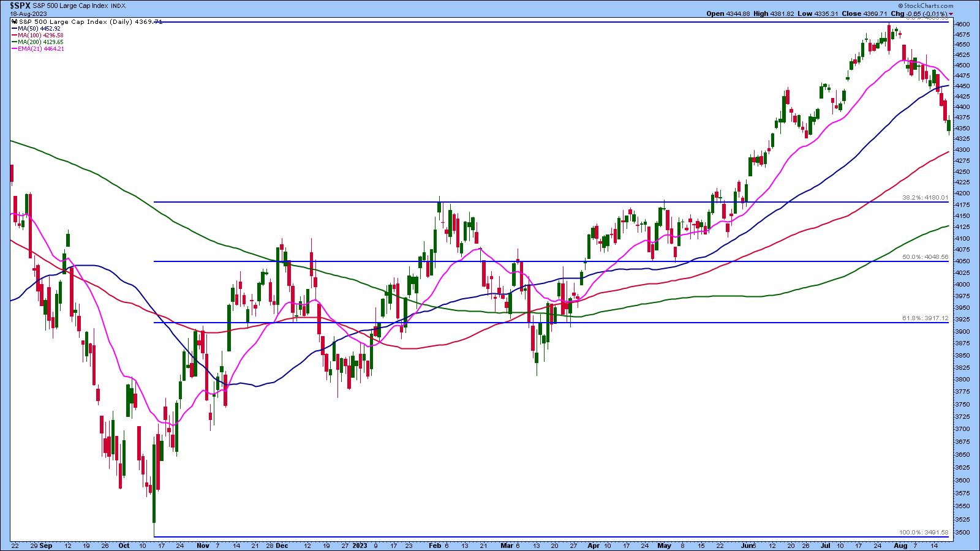
Task: Click the 50.0%: 4048.56 Fibonacci label
Action: 925,257
